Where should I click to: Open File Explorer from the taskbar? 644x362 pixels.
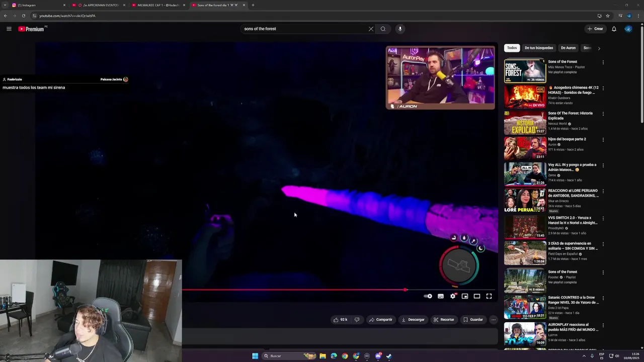tap(323, 356)
